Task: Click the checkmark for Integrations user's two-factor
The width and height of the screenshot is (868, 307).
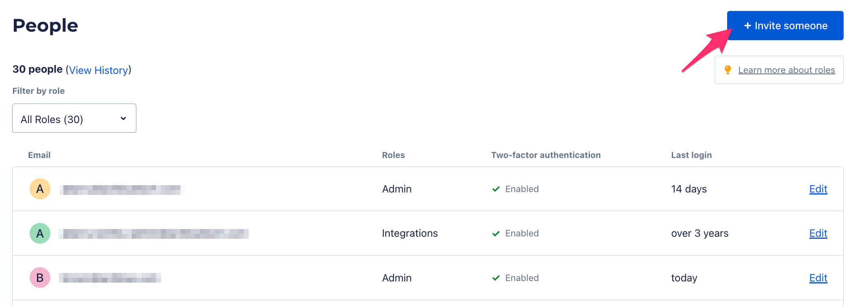Action: [496, 233]
